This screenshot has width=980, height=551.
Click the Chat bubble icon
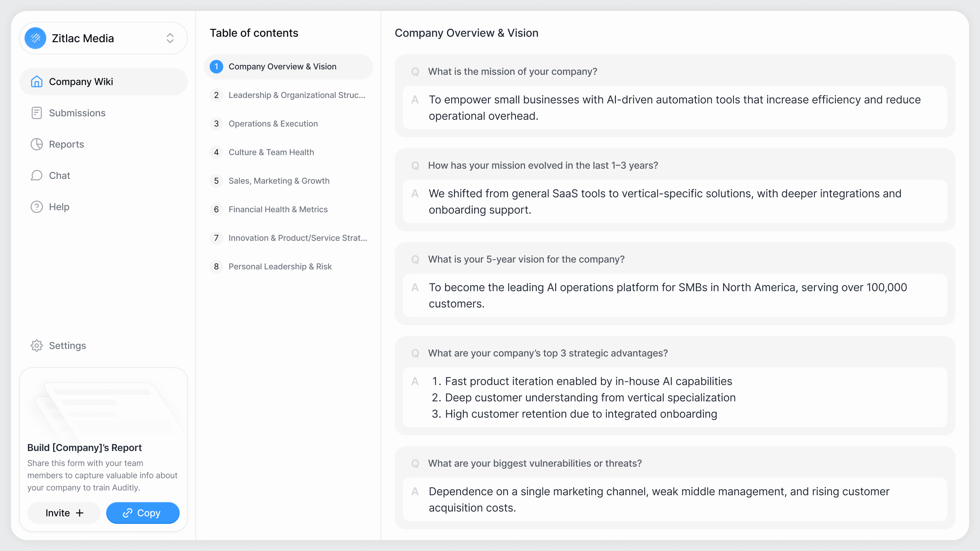click(36, 175)
